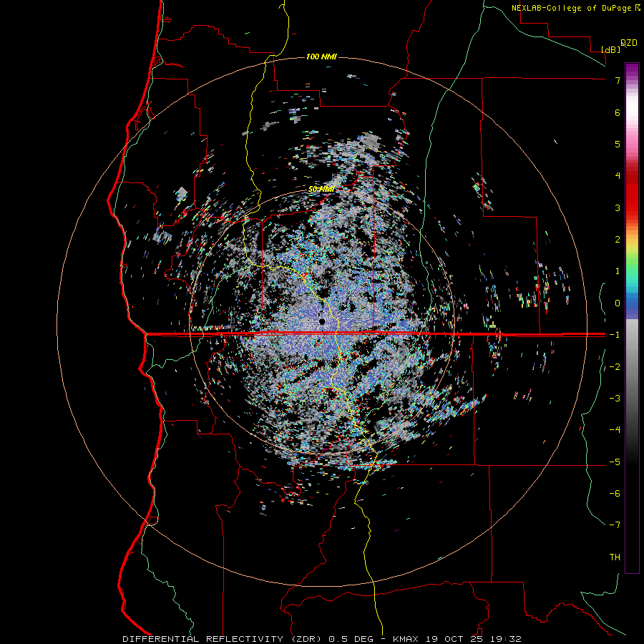Click the 0 value on the color scale
Screen dimensions: 644x644
tap(618, 303)
